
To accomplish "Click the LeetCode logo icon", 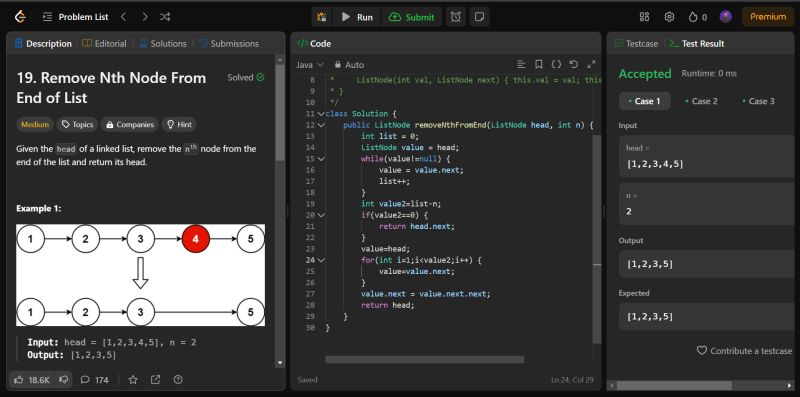I will pos(20,17).
